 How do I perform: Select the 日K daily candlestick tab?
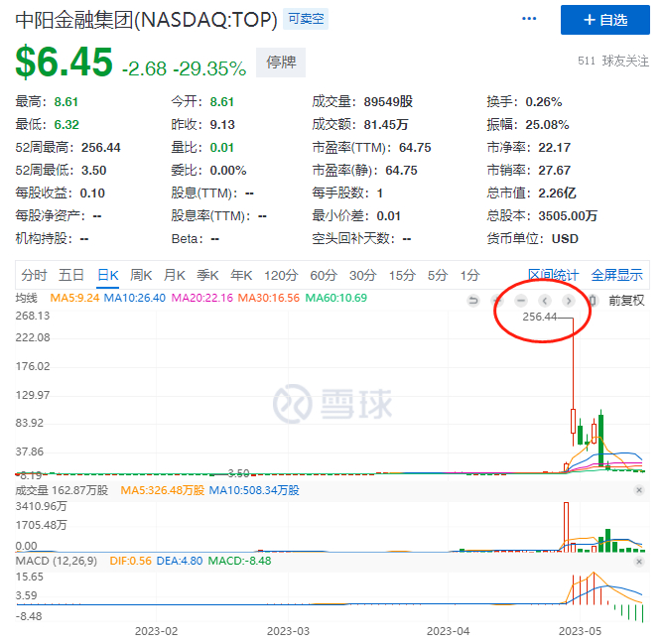[108, 275]
